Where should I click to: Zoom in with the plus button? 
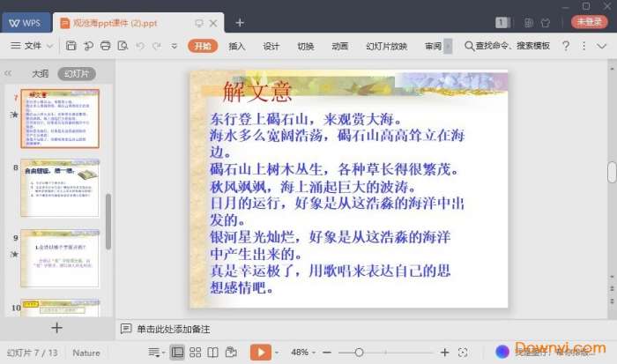(444, 353)
